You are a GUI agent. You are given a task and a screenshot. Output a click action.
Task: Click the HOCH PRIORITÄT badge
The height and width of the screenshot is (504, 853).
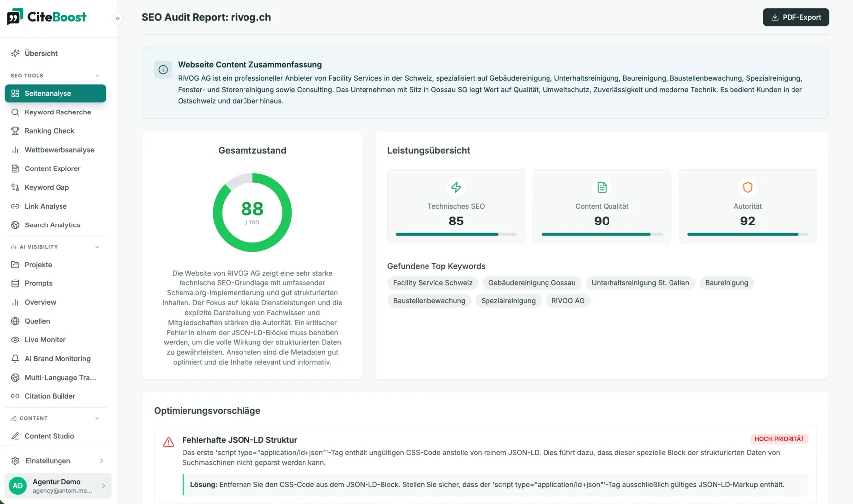pyautogui.click(x=779, y=439)
